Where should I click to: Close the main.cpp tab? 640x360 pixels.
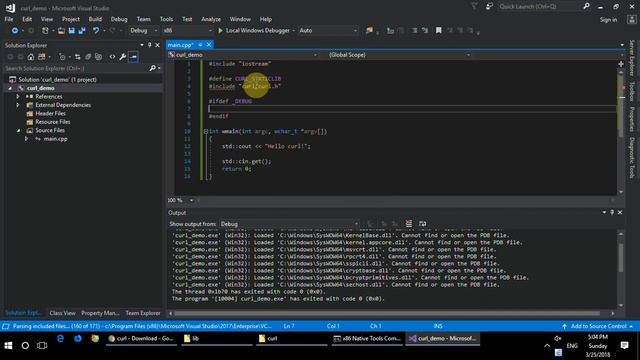[x=209, y=44]
